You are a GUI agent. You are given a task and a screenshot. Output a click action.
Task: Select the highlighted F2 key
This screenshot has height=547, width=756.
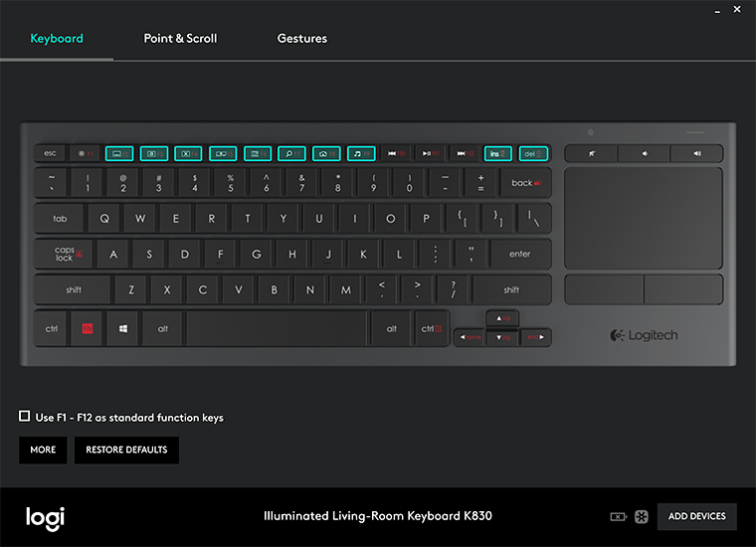(x=119, y=154)
